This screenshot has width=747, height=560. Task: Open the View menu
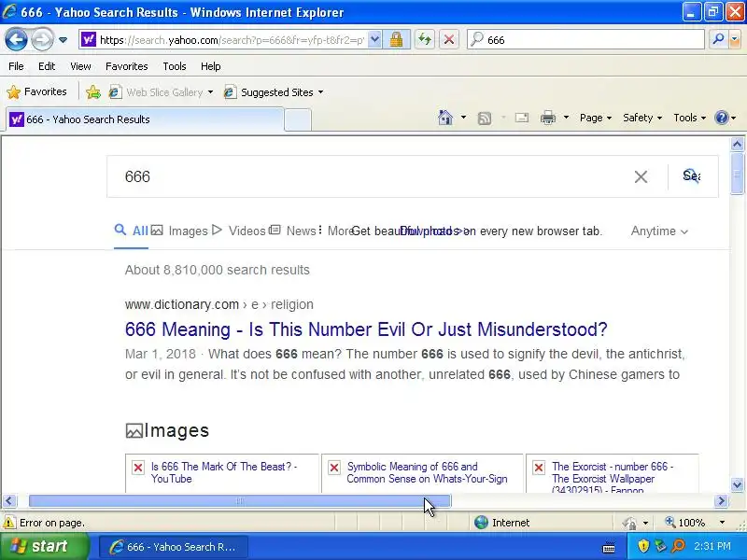[x=80, y=66]
